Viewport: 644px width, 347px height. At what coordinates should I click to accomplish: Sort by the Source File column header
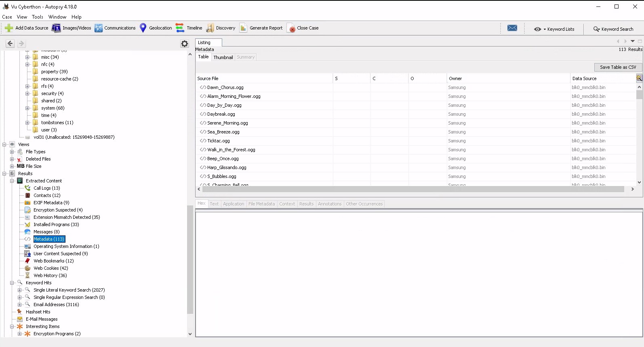[264, 78]
